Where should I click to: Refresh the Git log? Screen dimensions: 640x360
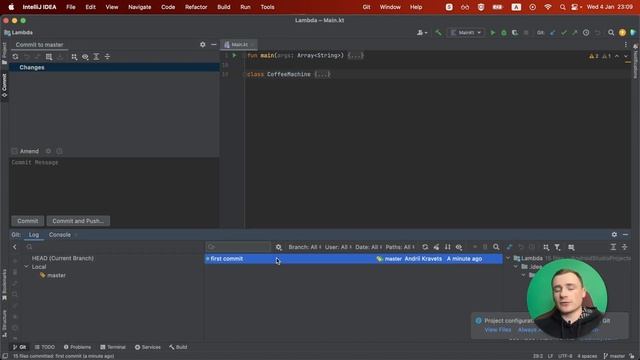[x=425, y=247]
